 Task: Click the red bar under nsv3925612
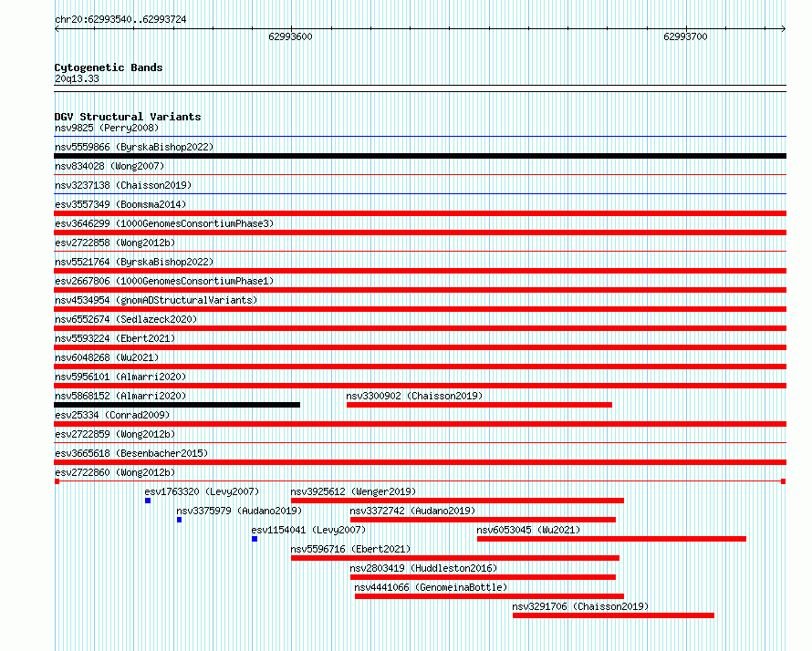tap(457, 501)
